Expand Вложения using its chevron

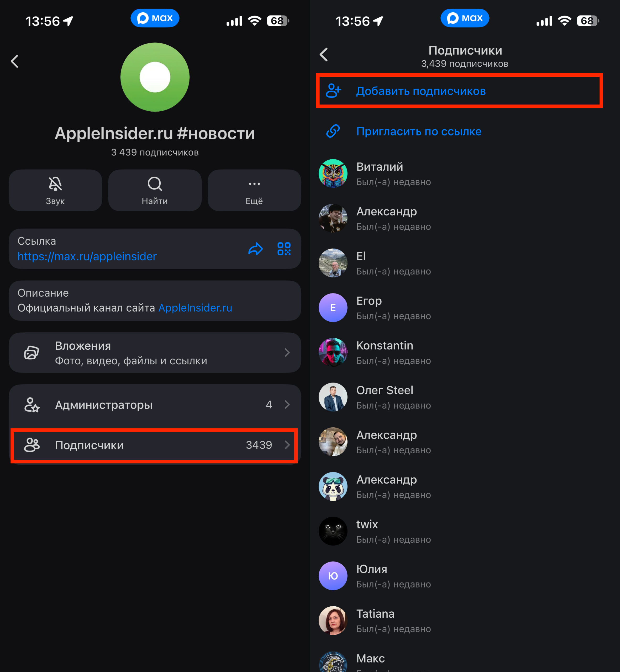click(x=287, y=353)
